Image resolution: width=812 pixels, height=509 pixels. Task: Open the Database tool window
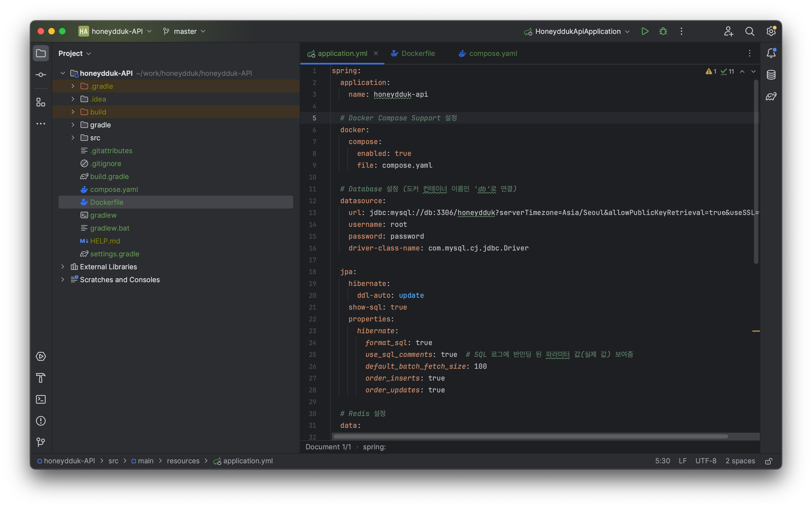771,75
